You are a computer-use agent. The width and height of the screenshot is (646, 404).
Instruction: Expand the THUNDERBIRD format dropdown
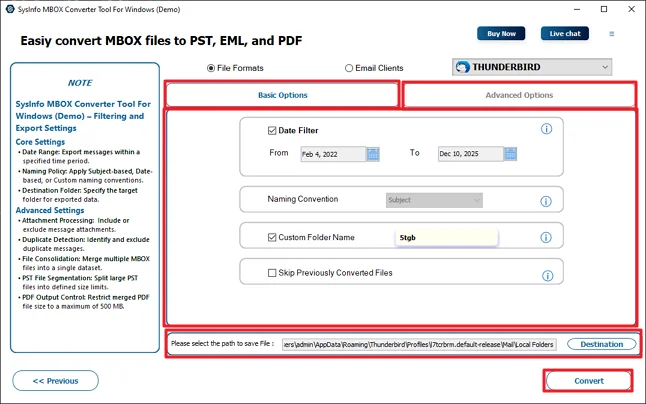(532, 67)
